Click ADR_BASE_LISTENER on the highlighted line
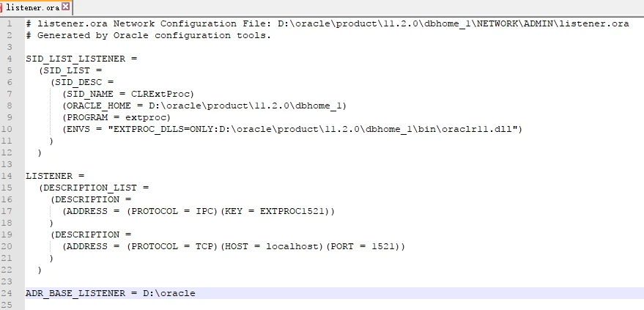The height and width of the screenshot is (310, 644). [x=75, y=293]
